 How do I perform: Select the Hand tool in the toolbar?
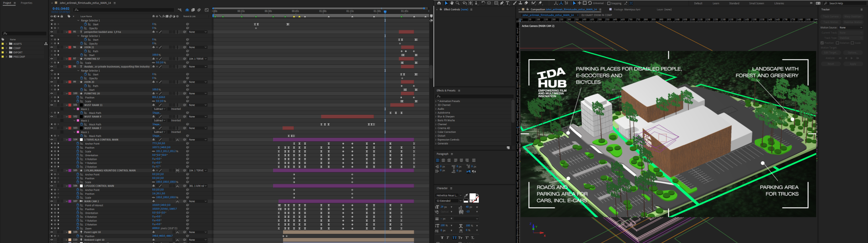click(452, 3)
